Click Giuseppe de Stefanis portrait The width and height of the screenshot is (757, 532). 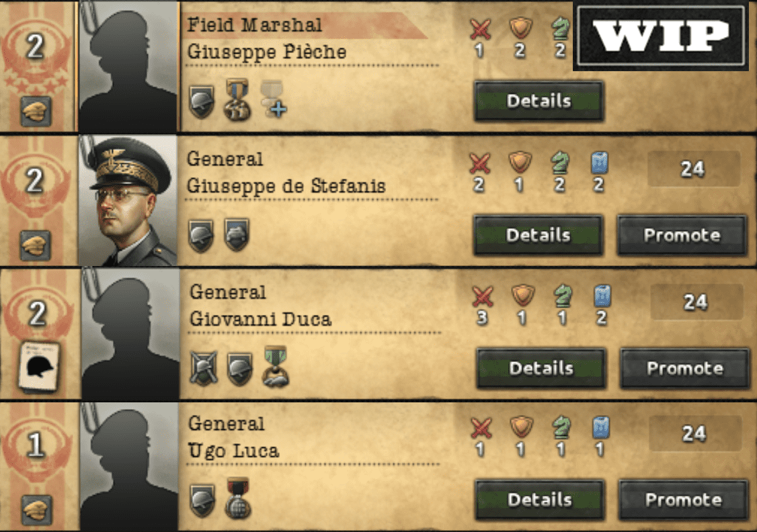click(x=128, y=200)
